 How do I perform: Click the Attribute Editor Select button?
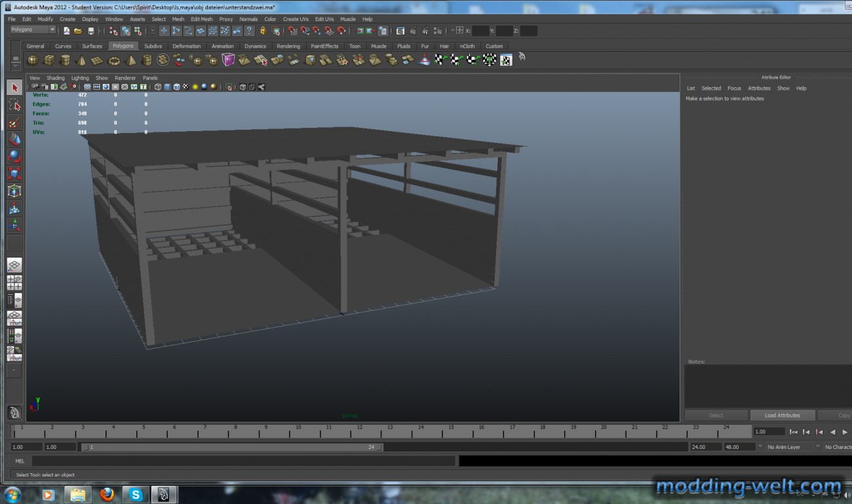716,415
